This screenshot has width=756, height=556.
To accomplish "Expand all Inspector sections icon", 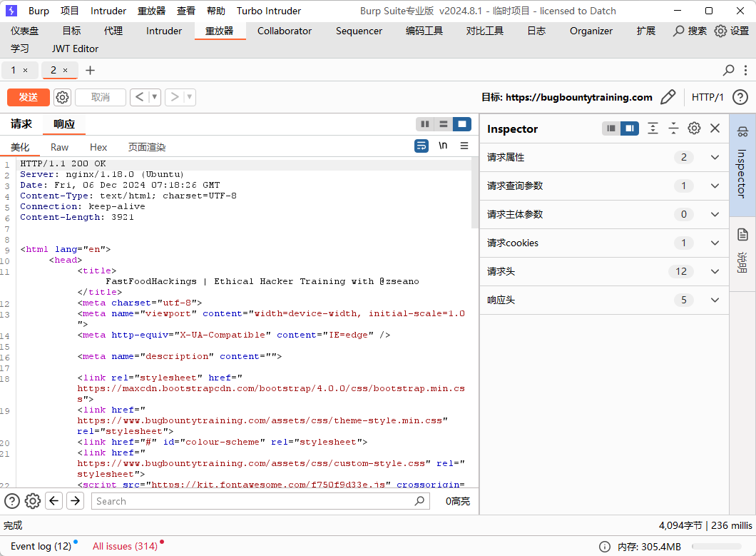I will point(653,128).
